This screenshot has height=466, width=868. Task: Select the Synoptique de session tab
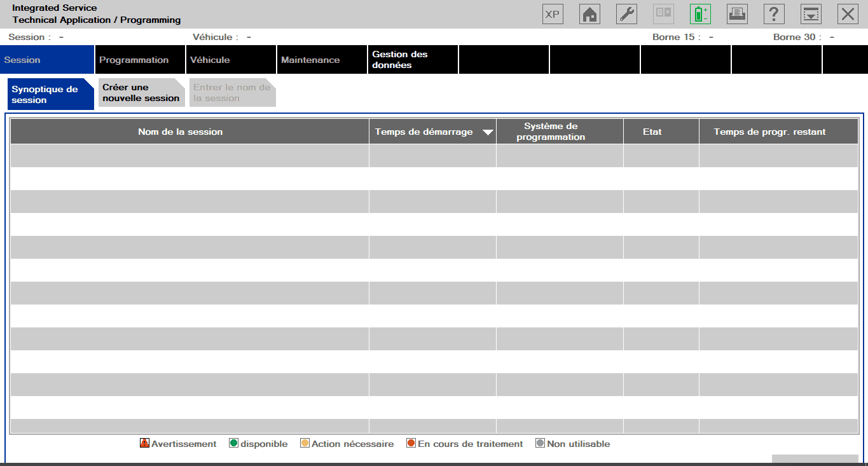point(50,95)
